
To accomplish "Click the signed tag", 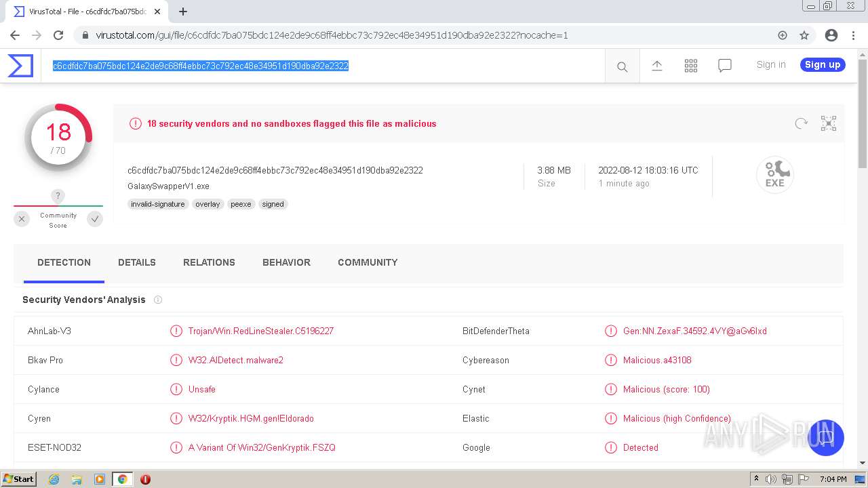I will pyautogui.click(x=273, y=204).
